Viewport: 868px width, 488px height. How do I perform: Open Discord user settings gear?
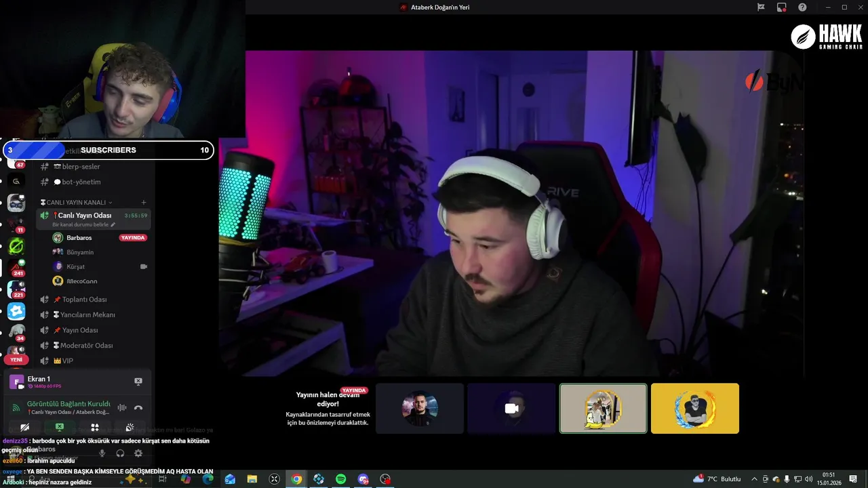[138, 453]
